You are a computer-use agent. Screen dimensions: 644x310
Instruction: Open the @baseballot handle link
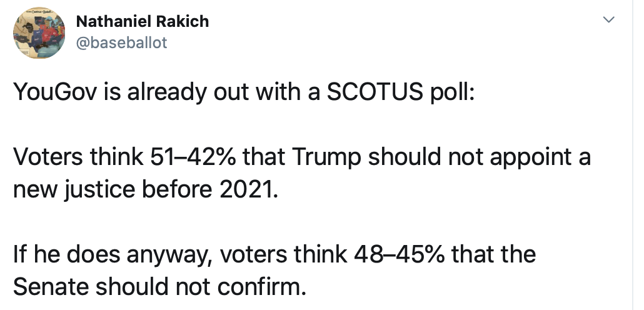click(121, 42)
